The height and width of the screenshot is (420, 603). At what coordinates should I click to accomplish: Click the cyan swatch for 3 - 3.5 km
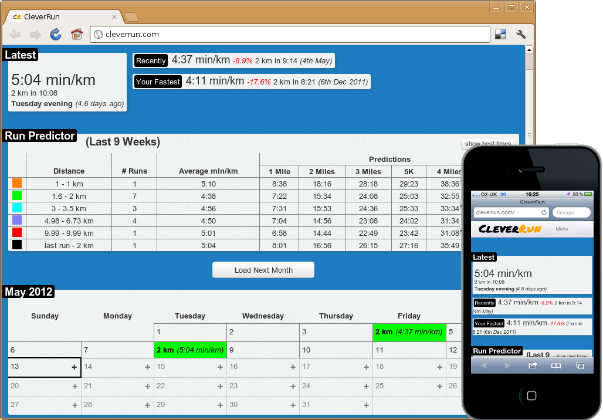point(17,208)
